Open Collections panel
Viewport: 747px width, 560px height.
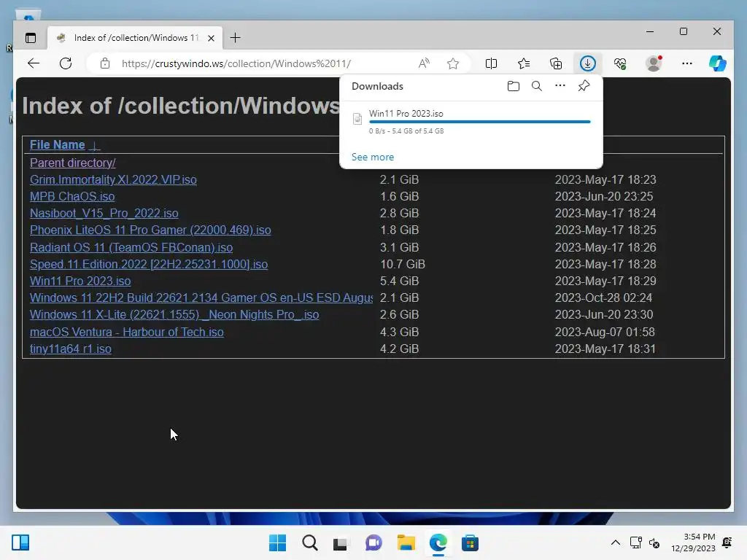[x=556, y=63]
